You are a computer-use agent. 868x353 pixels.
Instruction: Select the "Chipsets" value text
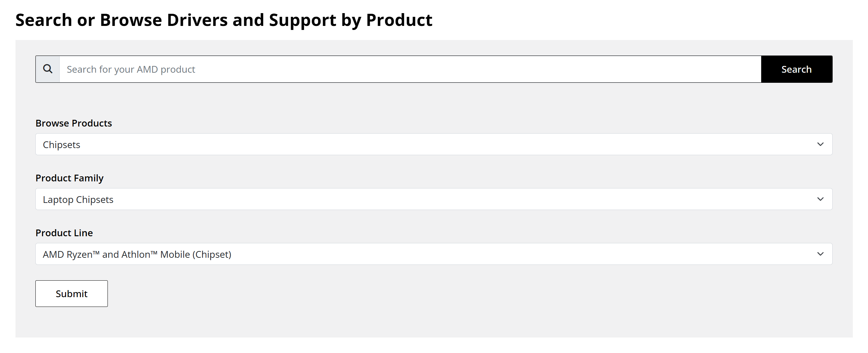point(61,145)
